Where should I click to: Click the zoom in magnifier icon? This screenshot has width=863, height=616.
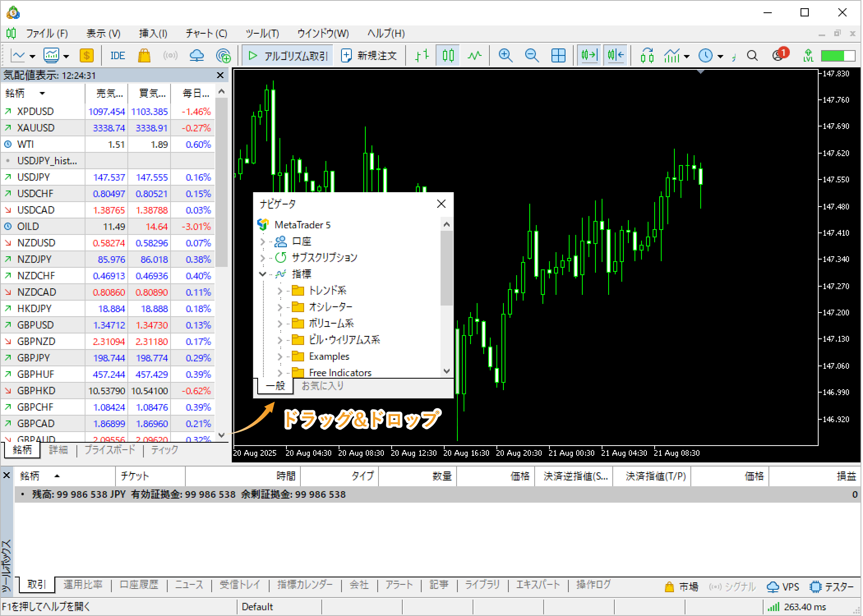coord(505,55)
